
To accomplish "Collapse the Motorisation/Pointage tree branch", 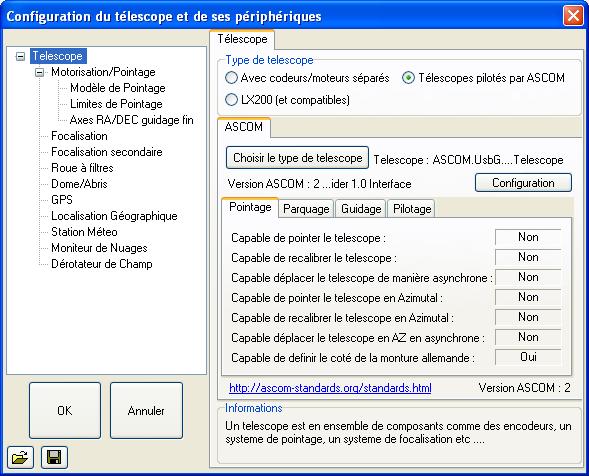I will click(x=39, y=72).
